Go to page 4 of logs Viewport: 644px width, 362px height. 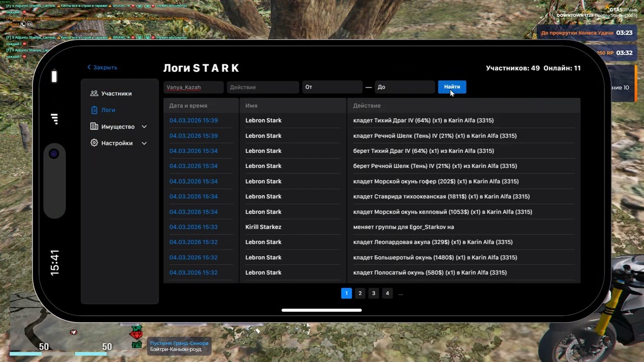387,293
